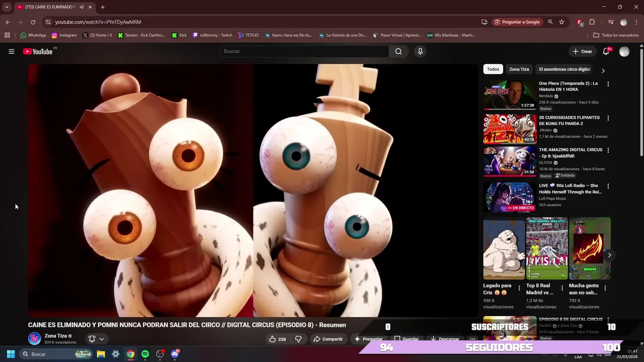Show next shorts with carousel arrow
This screenshot has height=362, width=644.
(x=609, y=255)
